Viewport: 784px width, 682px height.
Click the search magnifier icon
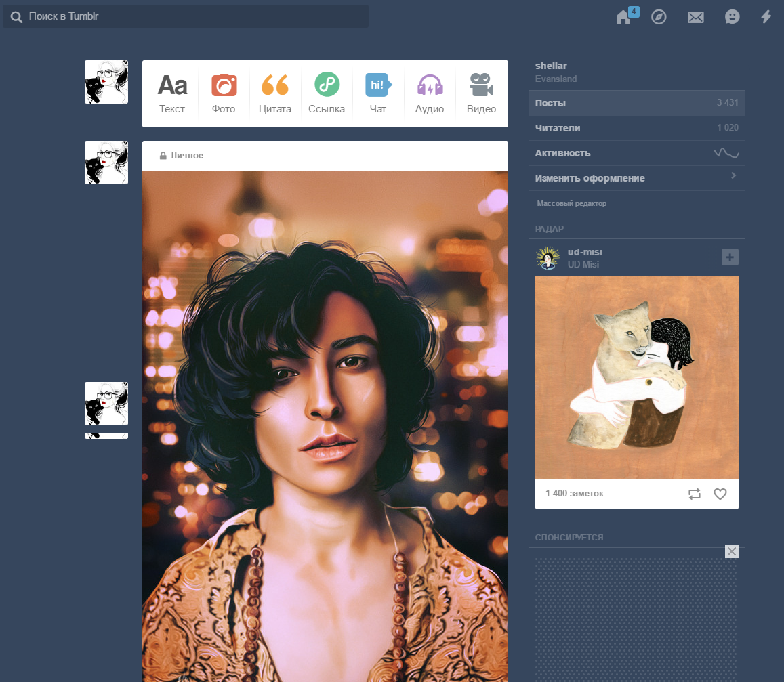[16, 17]
